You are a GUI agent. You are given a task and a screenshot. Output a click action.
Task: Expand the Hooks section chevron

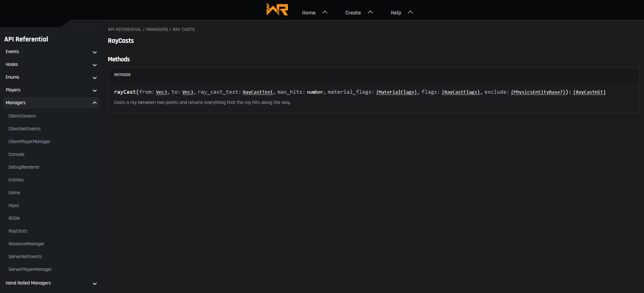point(95,65)
